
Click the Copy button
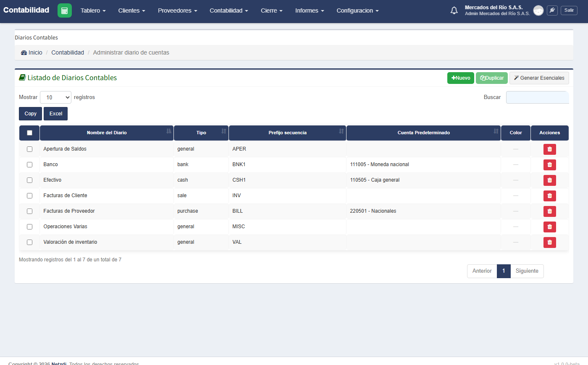30,114
